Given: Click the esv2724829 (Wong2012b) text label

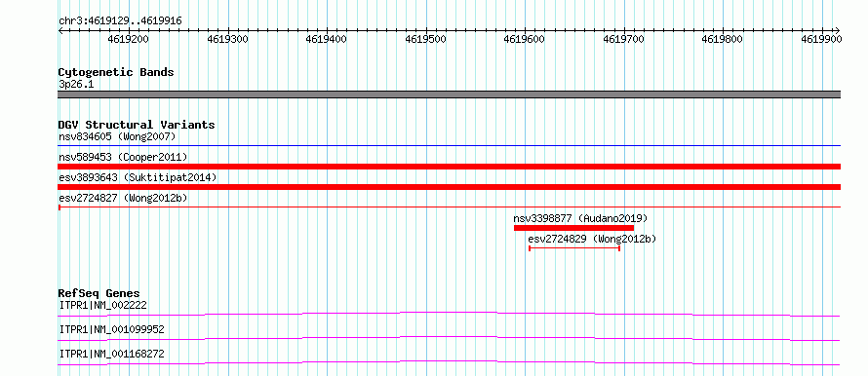Looking at the screenshot, I should [592, 239].
